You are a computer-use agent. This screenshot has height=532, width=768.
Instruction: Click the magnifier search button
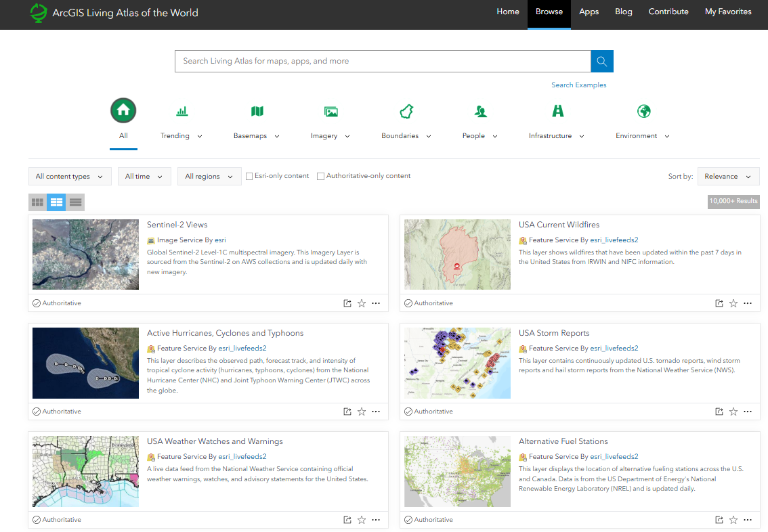pyautogui.click(x=601, y=61)
